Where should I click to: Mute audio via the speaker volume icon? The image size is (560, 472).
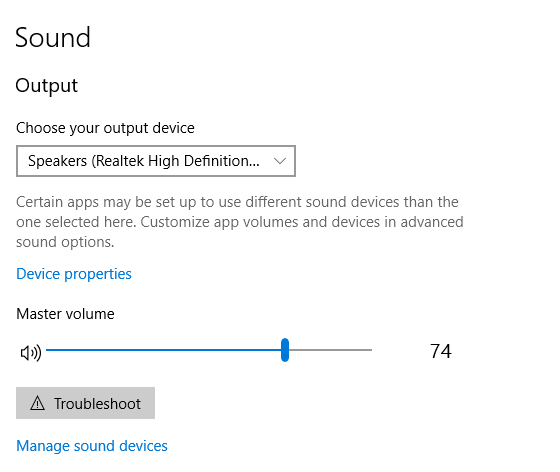click(x=31, y=353)
